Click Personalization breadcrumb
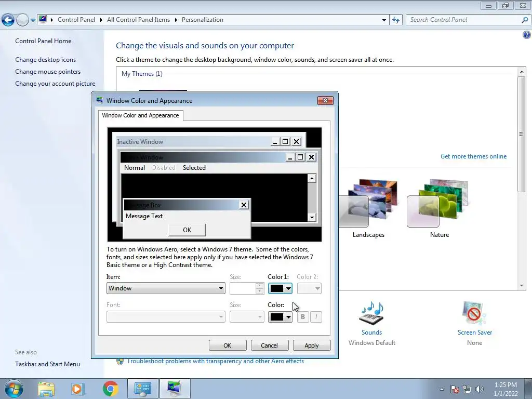 tap(203, 20)
